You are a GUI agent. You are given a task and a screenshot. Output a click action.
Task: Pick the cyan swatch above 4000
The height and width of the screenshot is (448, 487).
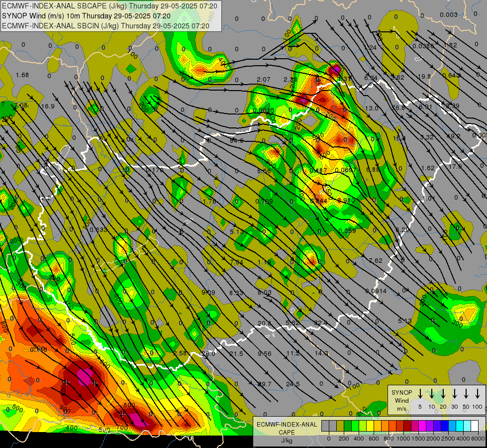[x=460, y=426]
